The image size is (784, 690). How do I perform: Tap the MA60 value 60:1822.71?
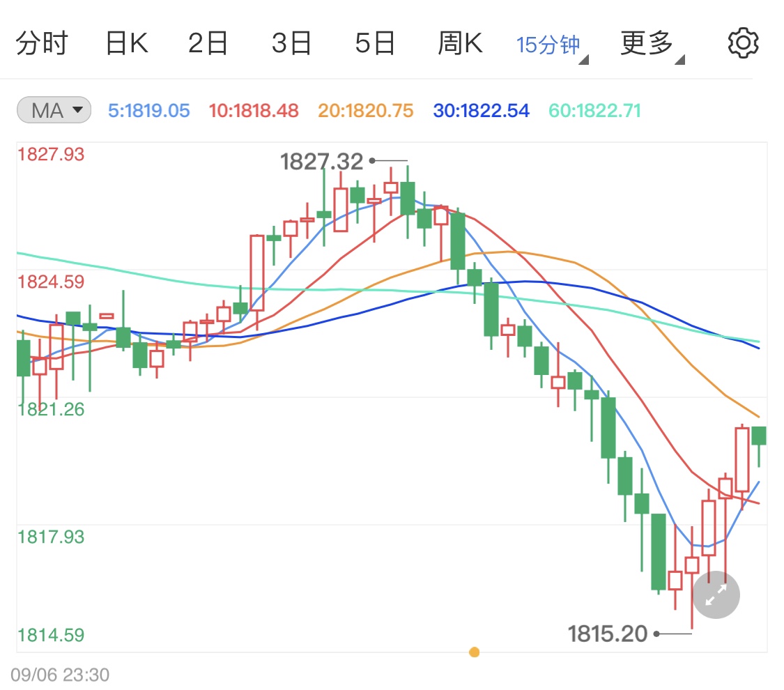point(594,111)
